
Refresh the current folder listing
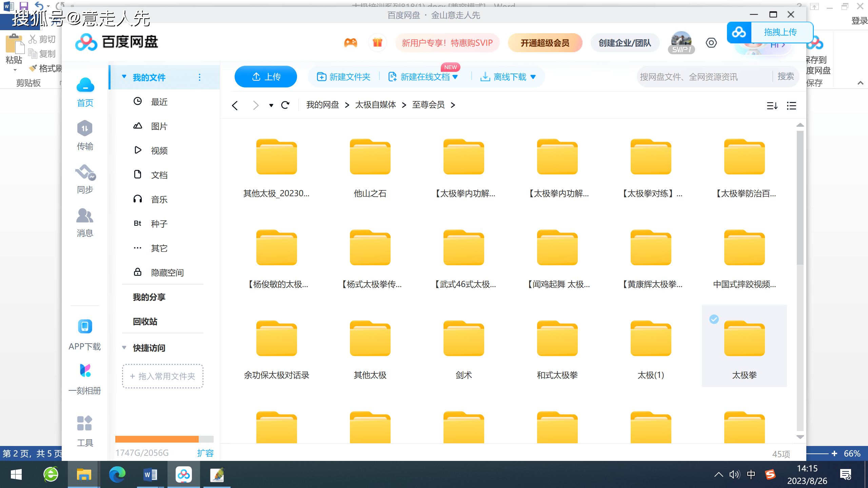[x=285, y=105]
